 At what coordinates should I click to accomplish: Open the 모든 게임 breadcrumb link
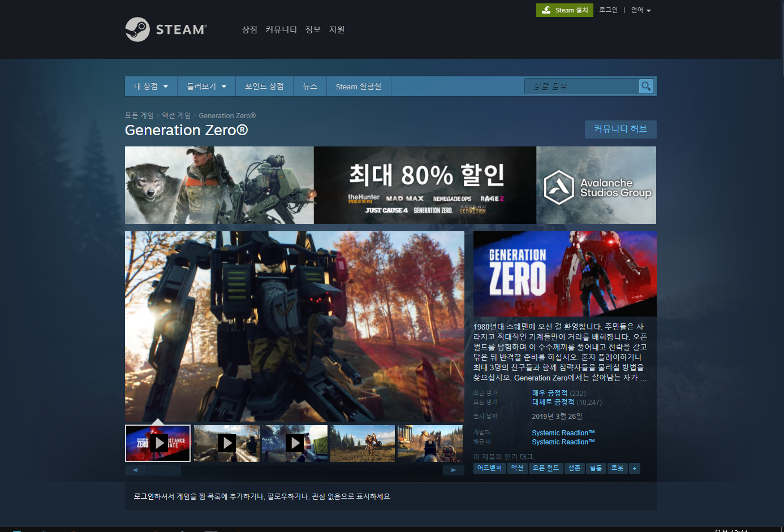point(139,115)
